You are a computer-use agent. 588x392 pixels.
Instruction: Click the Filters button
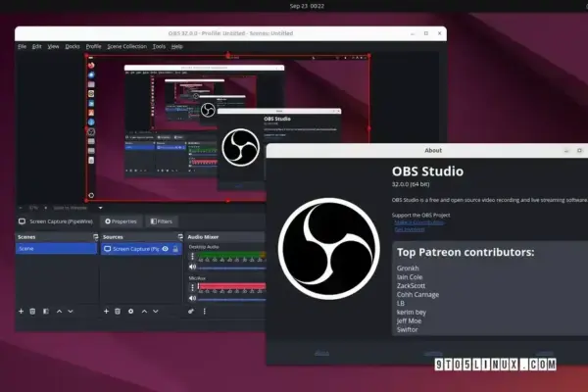(x=162, y=221)
